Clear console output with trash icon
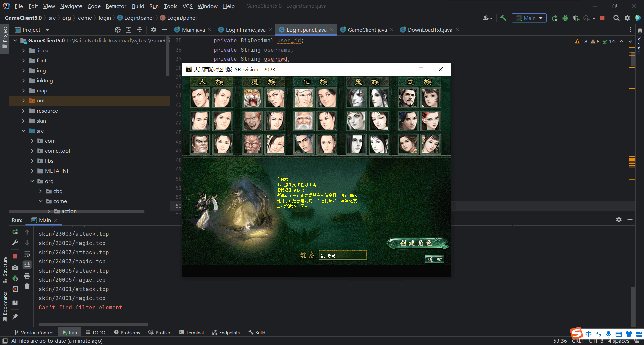 [x=27, y=286]
